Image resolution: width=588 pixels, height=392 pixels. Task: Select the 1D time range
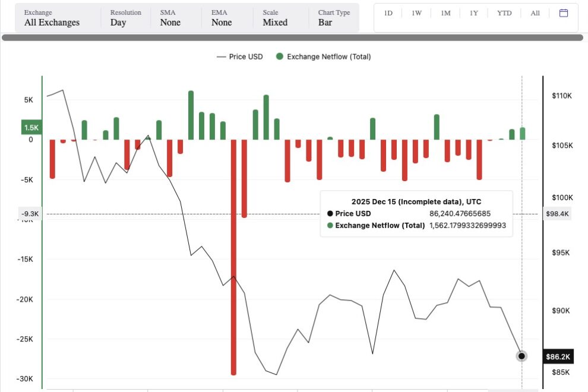click(388, 13)
